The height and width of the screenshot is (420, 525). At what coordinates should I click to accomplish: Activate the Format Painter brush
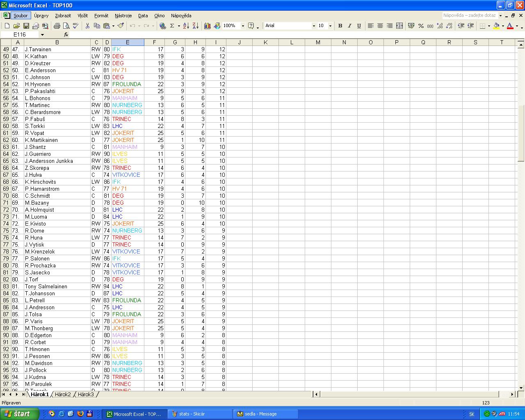click(x=121, y=26)
